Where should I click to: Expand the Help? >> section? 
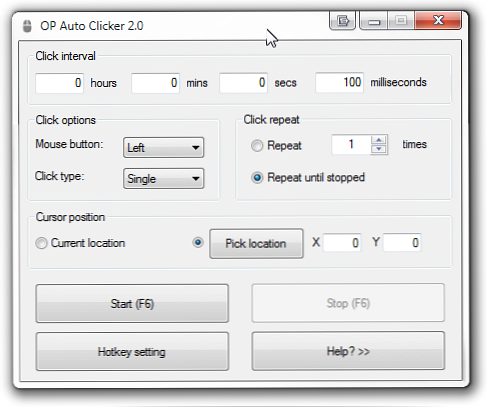point(348,351)
